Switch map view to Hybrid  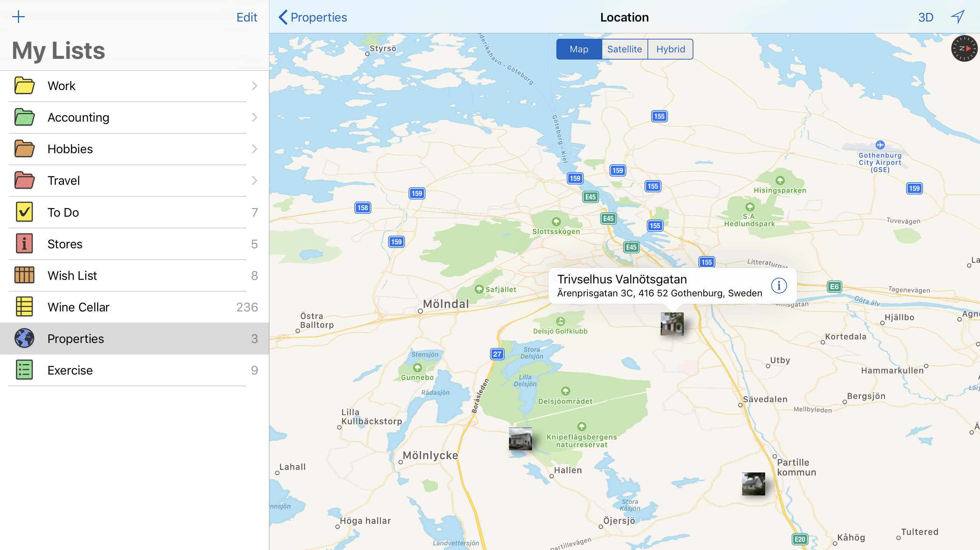(670, 49)
